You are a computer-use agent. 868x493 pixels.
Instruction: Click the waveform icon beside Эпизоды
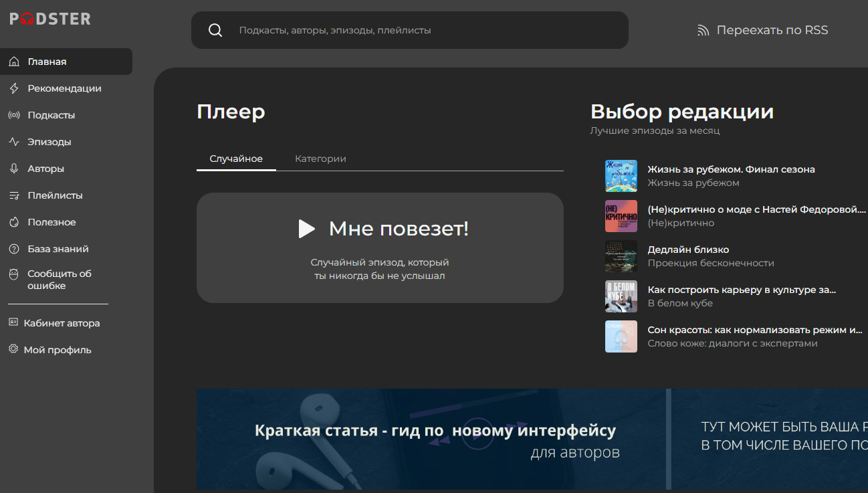pyautogui.click(x=14, y=142)
